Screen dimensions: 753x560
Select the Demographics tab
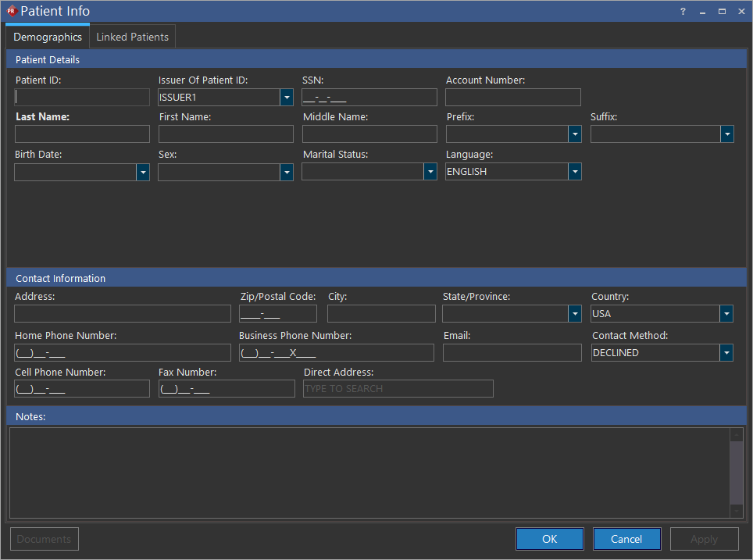coord(48,37)
